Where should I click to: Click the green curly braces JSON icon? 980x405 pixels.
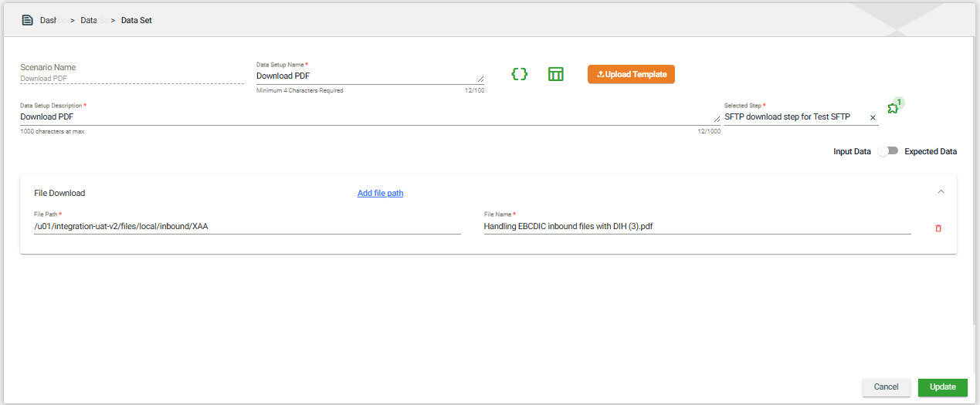520,74
